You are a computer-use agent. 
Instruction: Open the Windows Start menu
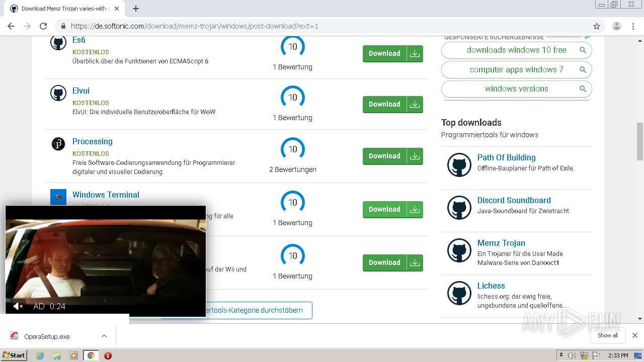(14, 355)
